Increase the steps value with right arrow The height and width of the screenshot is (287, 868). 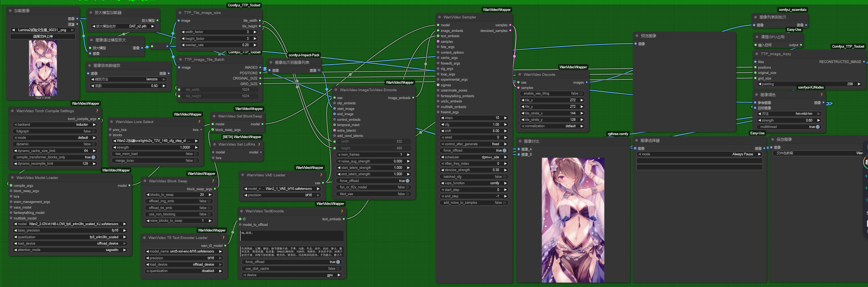[505, 118]
